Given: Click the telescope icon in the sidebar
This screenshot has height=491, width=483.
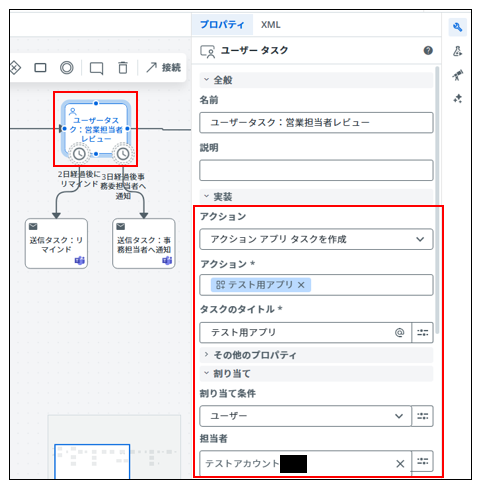Looking at the screenshot, I should click(x=457, y=75).
